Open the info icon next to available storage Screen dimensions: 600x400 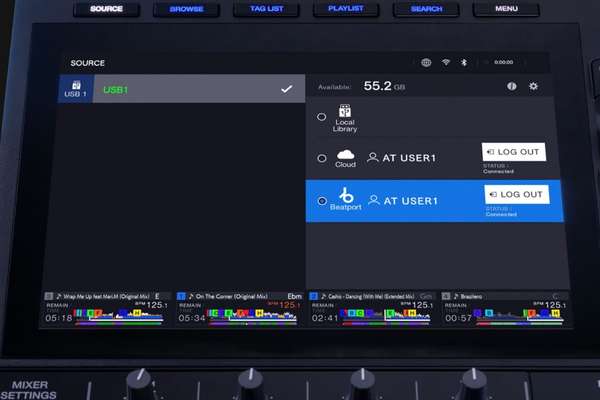coord(512,86)
